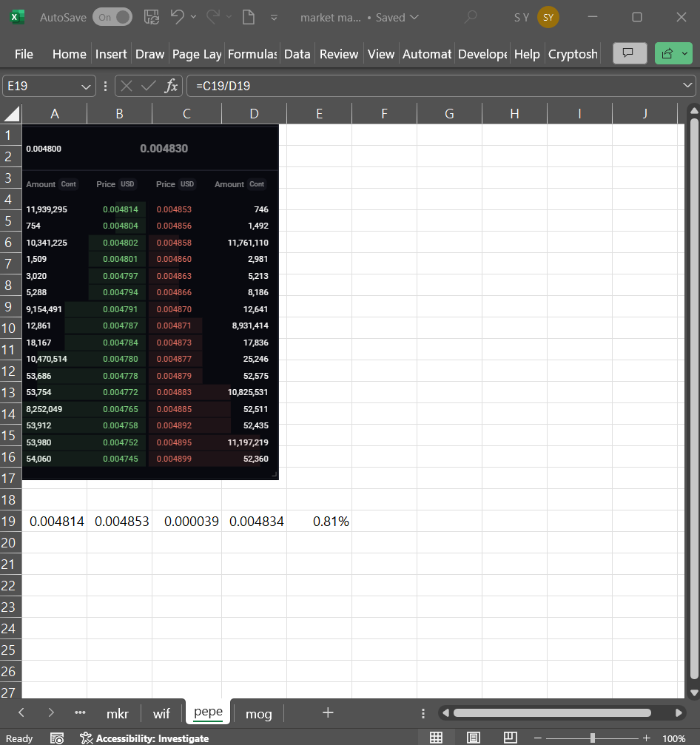
Task: Click the formula bar Enter checkmark icon
Action: [x=148, y=86]
